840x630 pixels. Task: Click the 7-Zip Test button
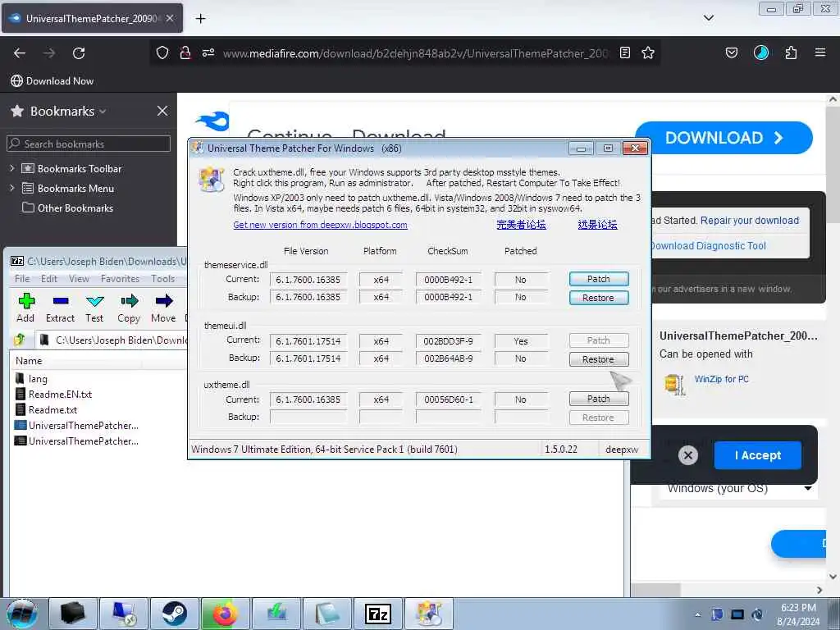pyautogui.click(x=94, y=308)
